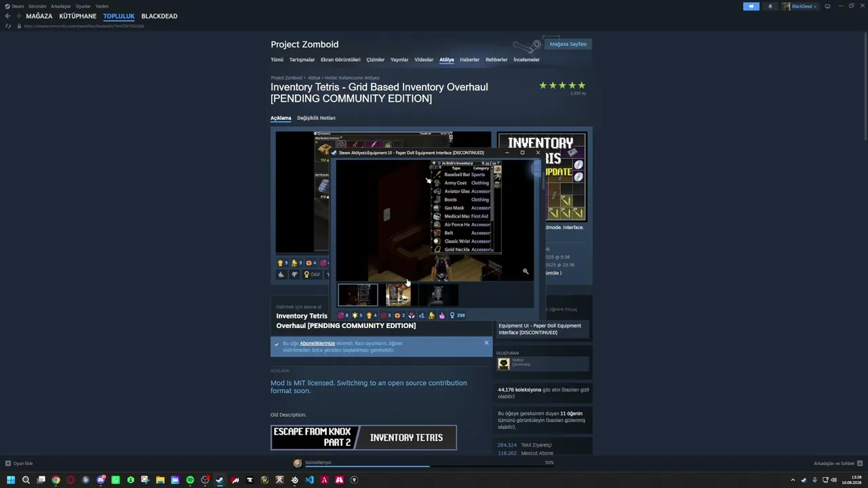The image size is (868, 488).
Task: Go back with the Steam back arrow
Action: click(8, 16)
